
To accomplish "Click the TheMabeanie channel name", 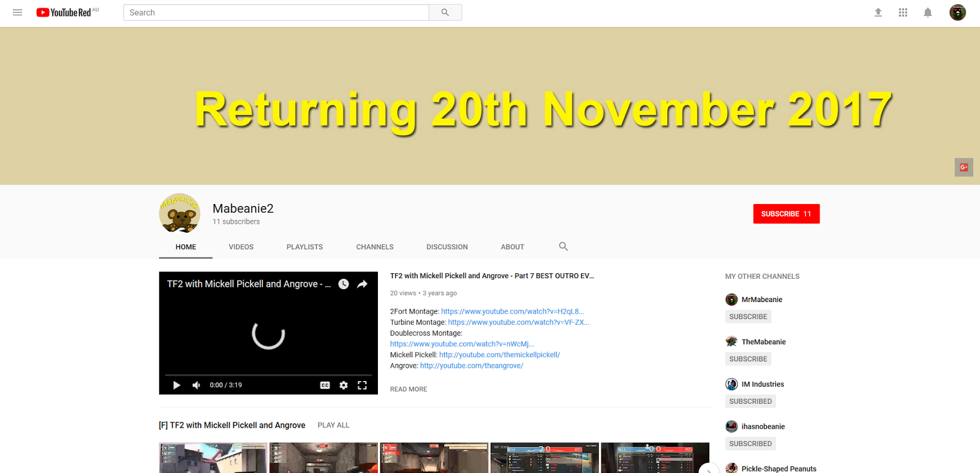I will click(764, 342).
